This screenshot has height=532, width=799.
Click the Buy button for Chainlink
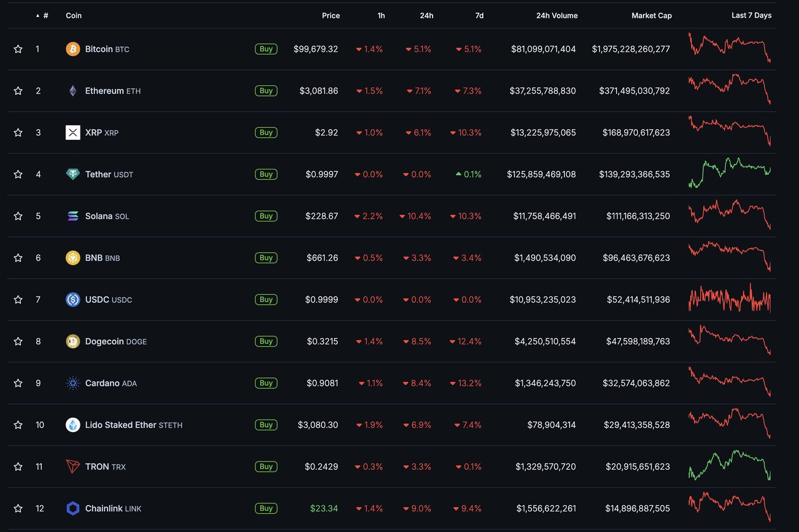click(266, 508)
